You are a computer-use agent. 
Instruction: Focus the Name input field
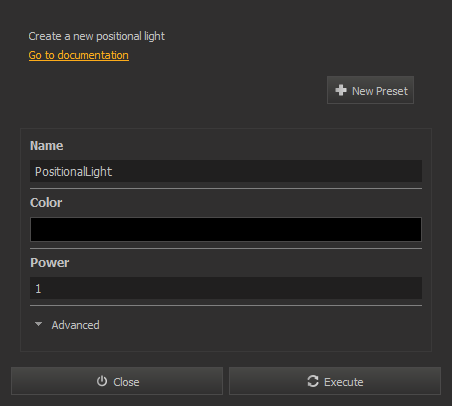(226, 171)
